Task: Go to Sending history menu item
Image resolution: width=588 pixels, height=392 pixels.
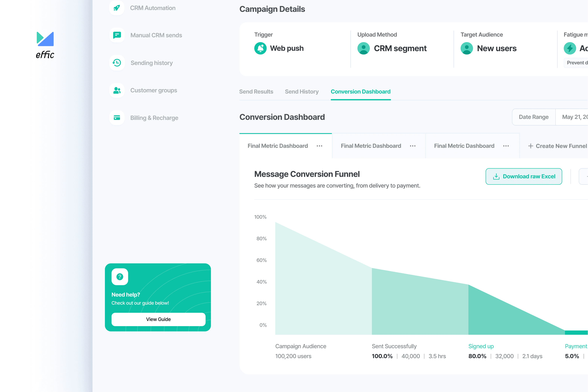Action: [151, 63]
